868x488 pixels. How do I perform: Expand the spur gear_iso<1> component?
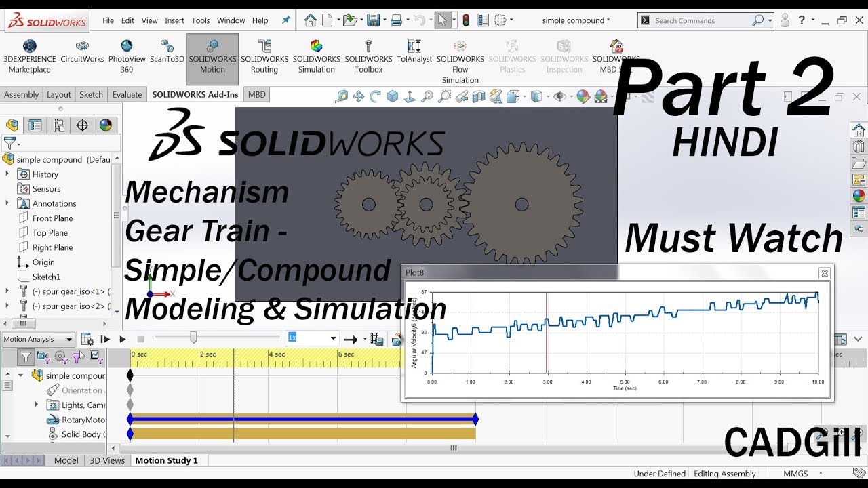click(7, 291)
